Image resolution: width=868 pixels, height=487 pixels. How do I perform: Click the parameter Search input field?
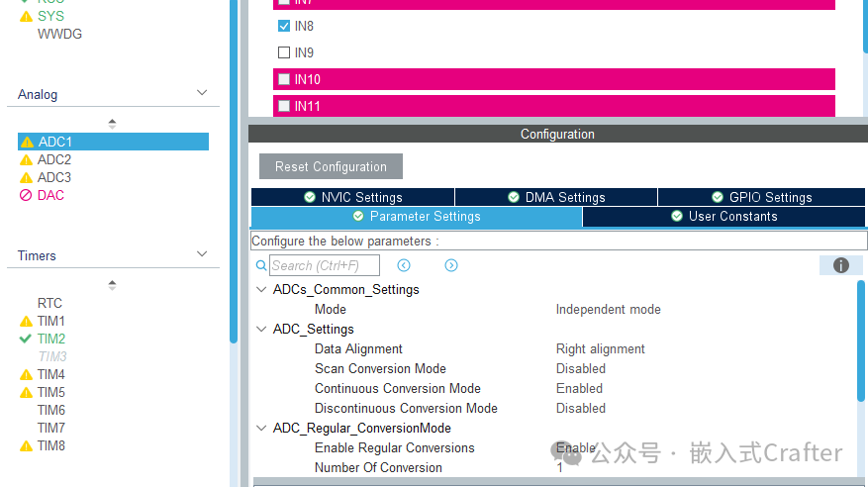tap(325, 265)
